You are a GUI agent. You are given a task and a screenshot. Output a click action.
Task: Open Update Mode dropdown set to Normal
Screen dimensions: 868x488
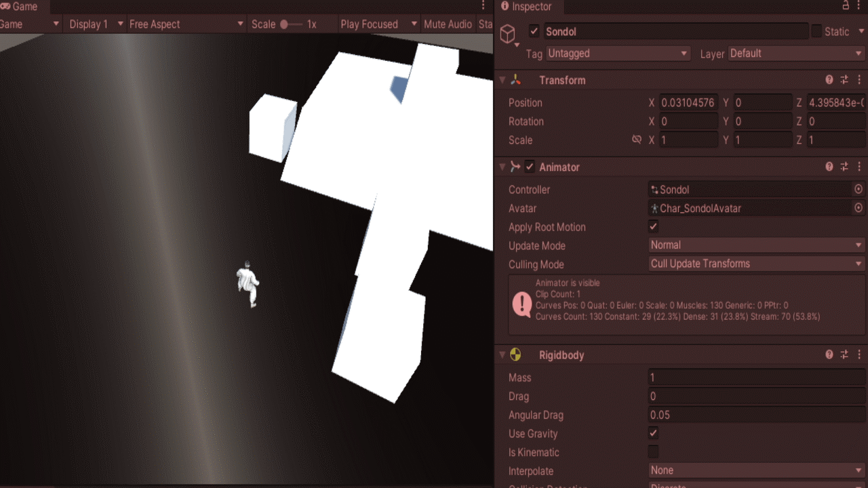pos(757,245)
